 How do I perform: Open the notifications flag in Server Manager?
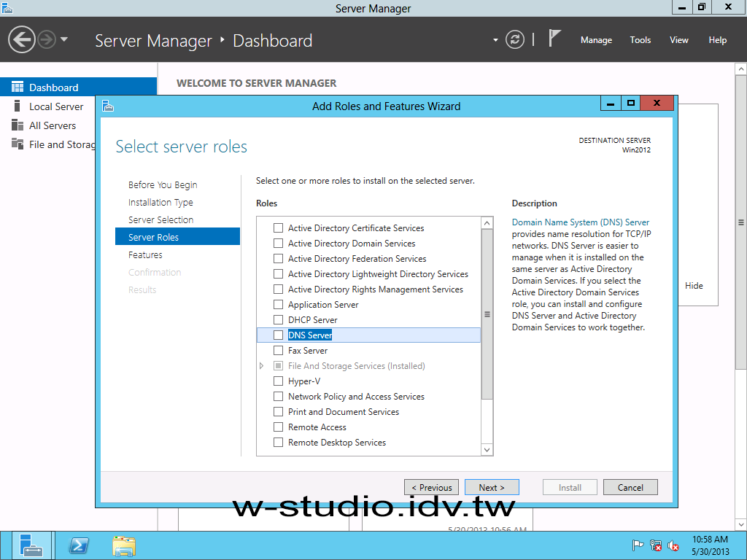coord(554,38)
